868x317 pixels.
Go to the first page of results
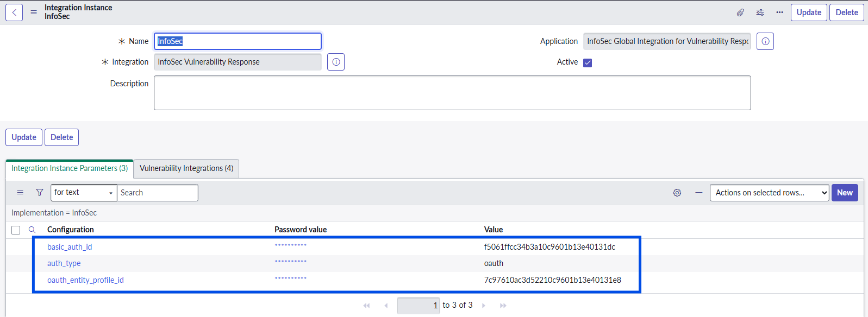click(366, 306)
